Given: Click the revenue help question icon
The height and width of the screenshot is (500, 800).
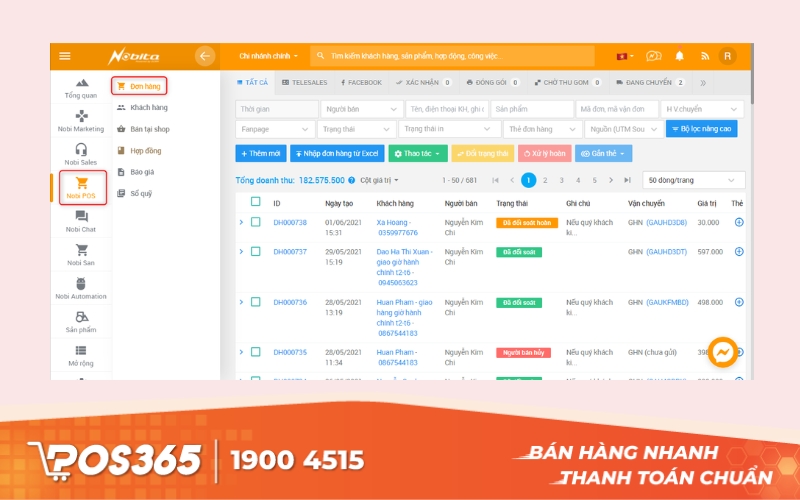Looking at the screenshot, I should pyautogui.click(x=352, y=180).
